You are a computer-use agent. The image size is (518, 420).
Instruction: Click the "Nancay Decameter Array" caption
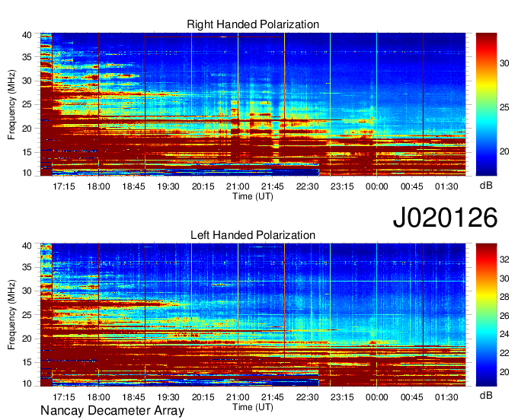pos(112,411)
